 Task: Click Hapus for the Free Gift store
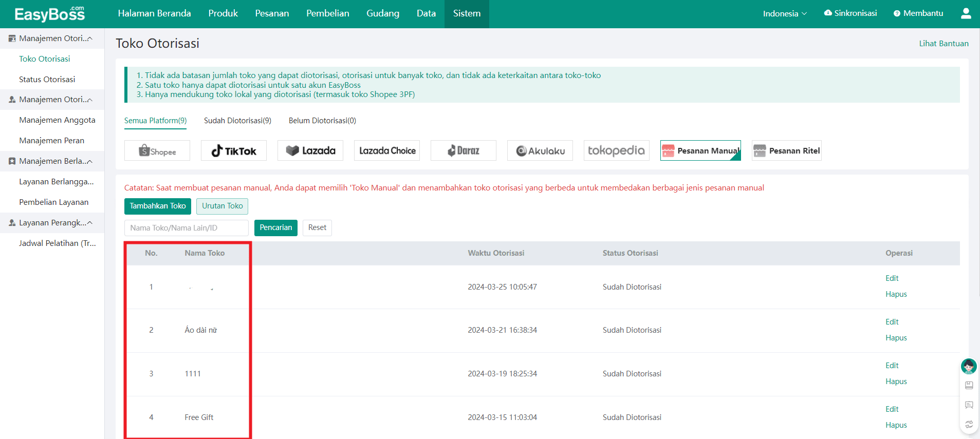click(896, 425)
